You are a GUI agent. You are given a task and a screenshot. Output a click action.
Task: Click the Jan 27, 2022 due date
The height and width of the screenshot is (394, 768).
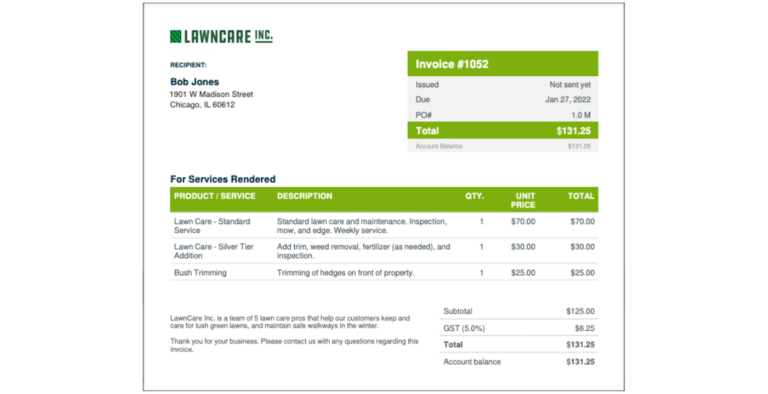[568, 99]
